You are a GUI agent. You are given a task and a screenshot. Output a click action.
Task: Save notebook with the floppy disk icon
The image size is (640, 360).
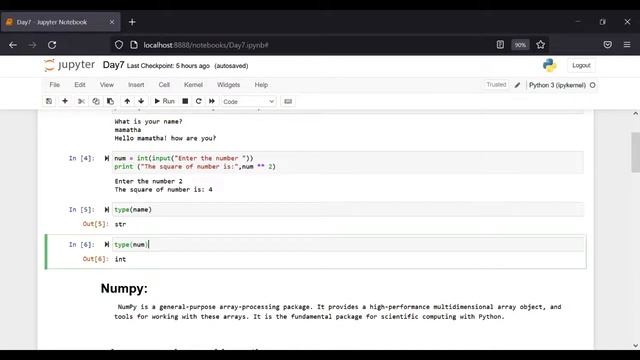(x=49, y=101)
